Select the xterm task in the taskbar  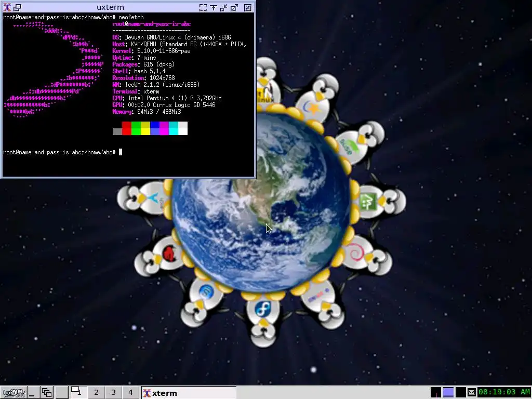(x=189, y=393)
